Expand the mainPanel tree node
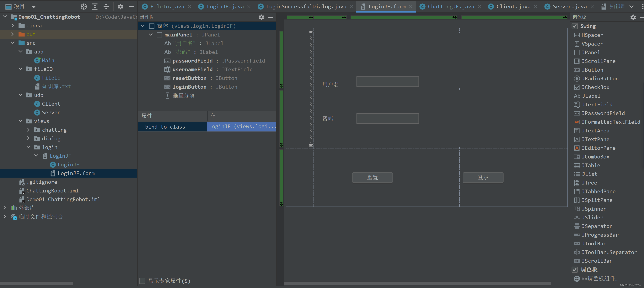 point(151,34)
